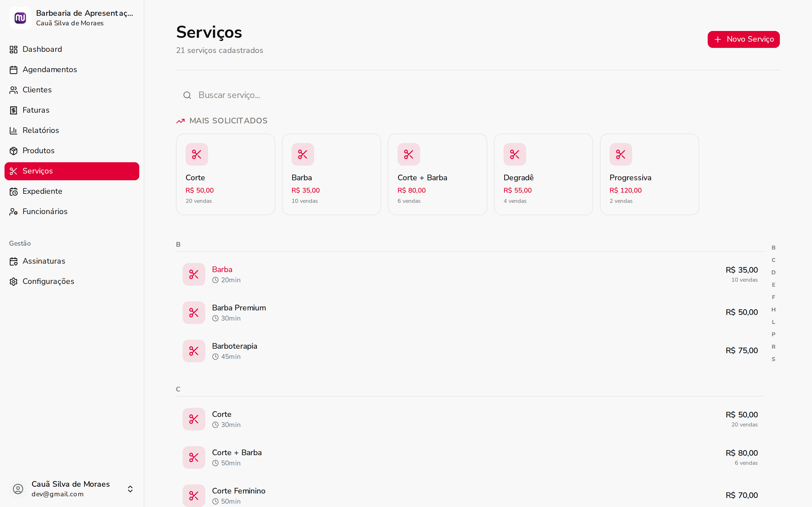812x507 pixels.
Task: Click the Faturas receipt icon
Action: pos(14,110)
